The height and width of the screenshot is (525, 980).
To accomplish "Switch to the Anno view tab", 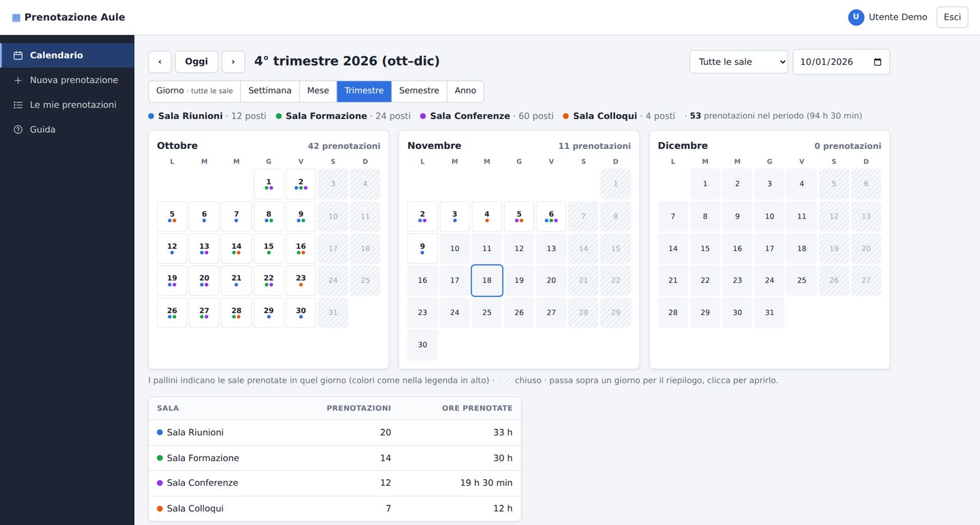I will tap(466, 91).
